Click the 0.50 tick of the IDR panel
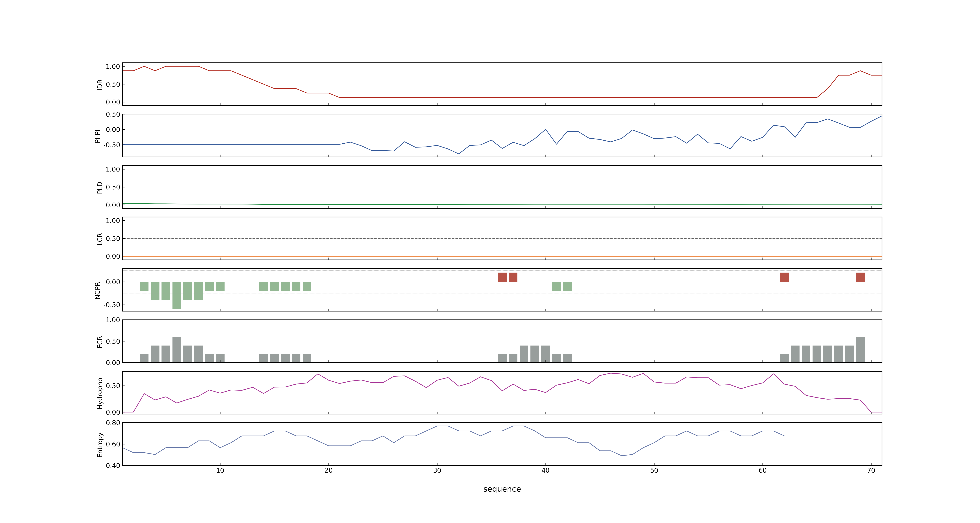Viewport: 980px width, 523px height. (x=113, y=85)
